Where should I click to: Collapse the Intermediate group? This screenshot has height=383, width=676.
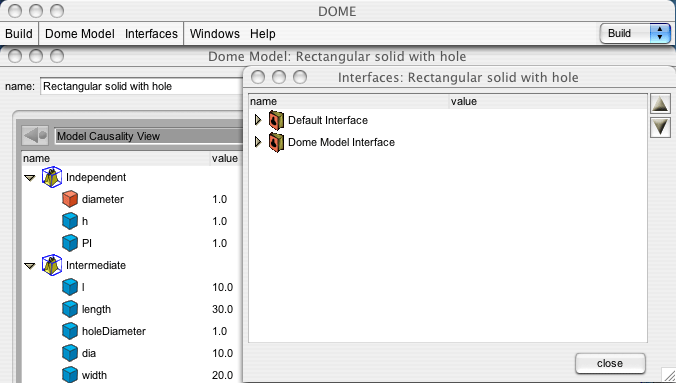tap(30, 266)
